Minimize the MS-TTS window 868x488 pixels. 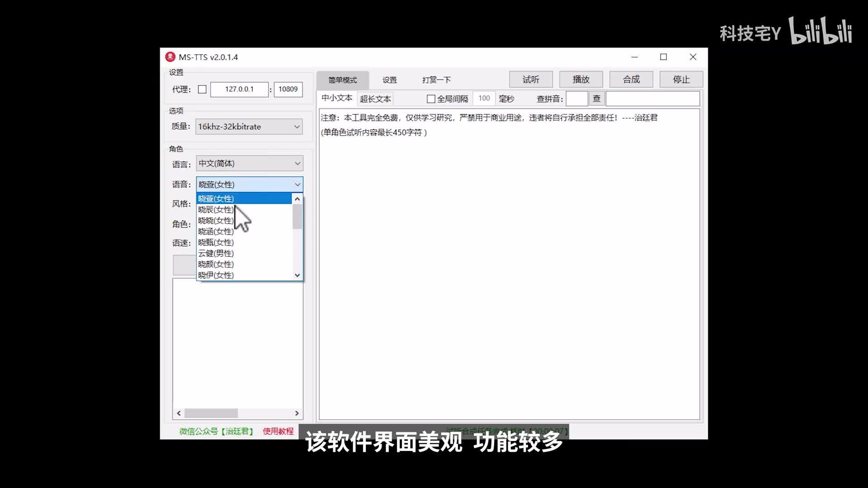coord(634,57)
